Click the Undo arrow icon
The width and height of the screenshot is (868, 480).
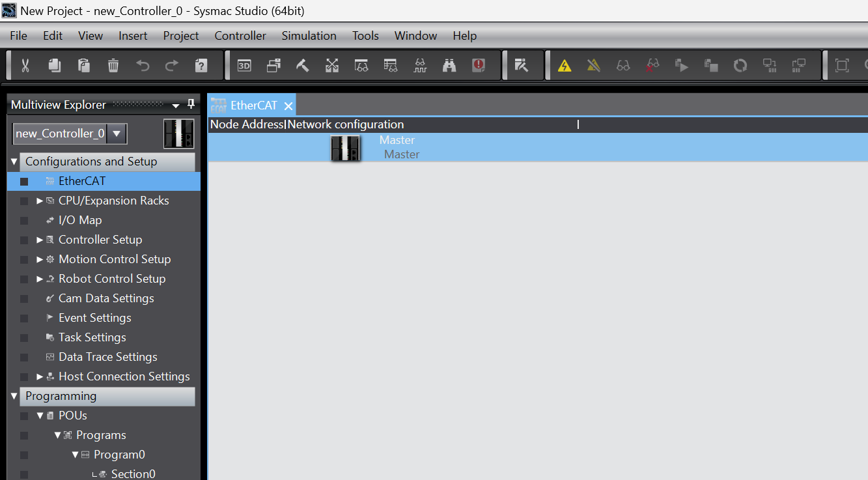(143, 65)
